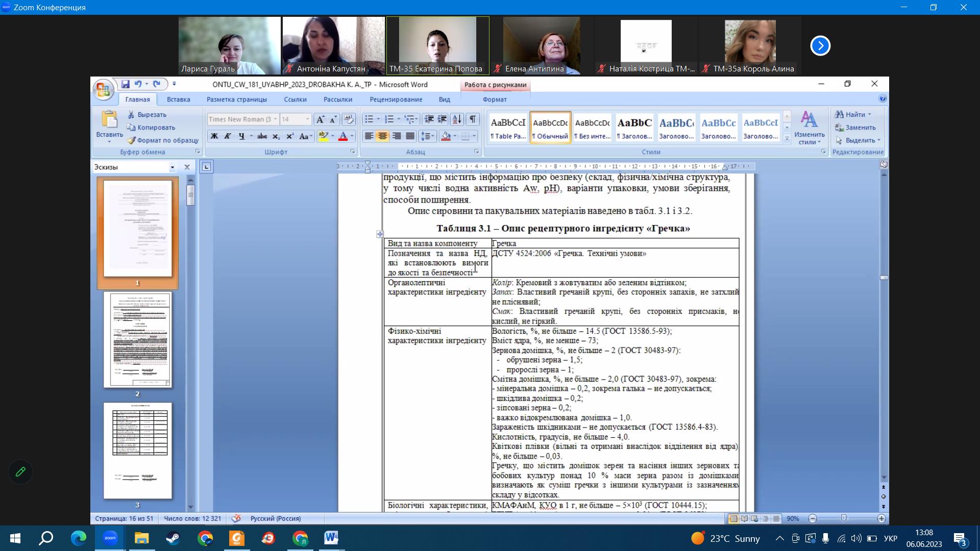
Task: Toggle italic (К) formatting
Action: click(x=228, y=136)
